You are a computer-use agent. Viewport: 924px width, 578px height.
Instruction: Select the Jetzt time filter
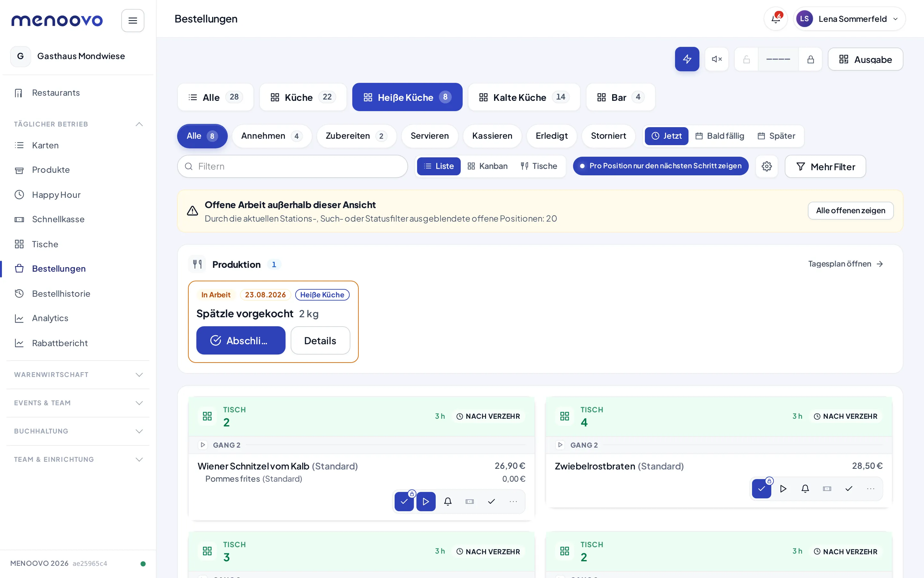pyautogui.click(x=666, y=136)
